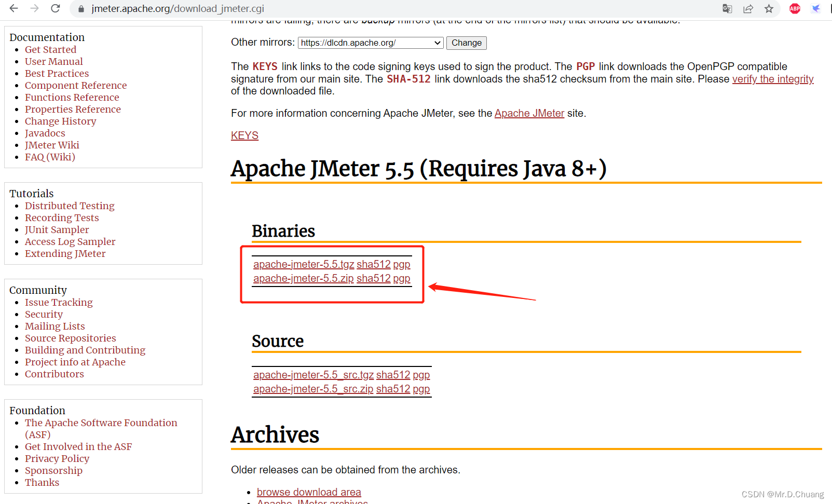Image resolution: width=832 pixels, height=504 pixels.
Task: Open JUnit Sampler tutorial
Action: tap(57, 229)
